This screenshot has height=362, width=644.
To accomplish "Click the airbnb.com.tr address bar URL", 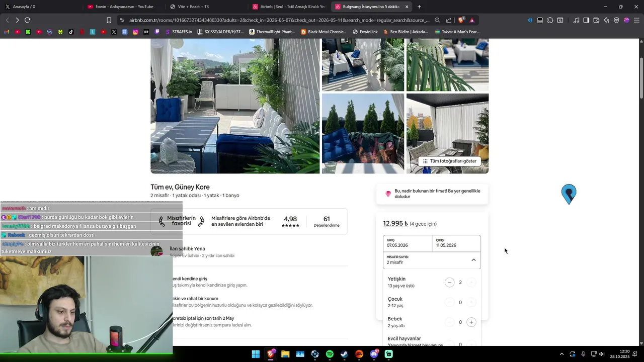I will pyautogui.click(x=279, y=20).
